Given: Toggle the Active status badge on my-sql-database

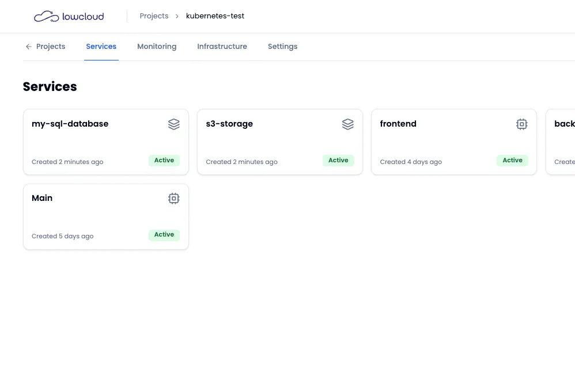Looking at the screenshot, I should click(164, 160).
